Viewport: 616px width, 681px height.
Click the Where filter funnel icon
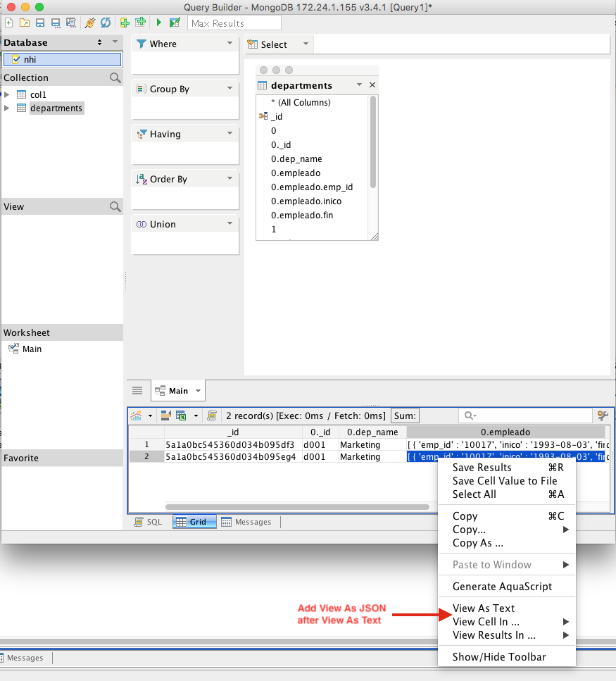coord(141,44)
